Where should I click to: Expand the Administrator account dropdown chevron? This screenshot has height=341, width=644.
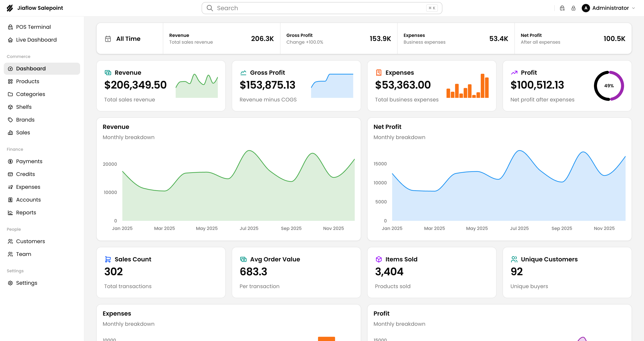coord(633,8)
